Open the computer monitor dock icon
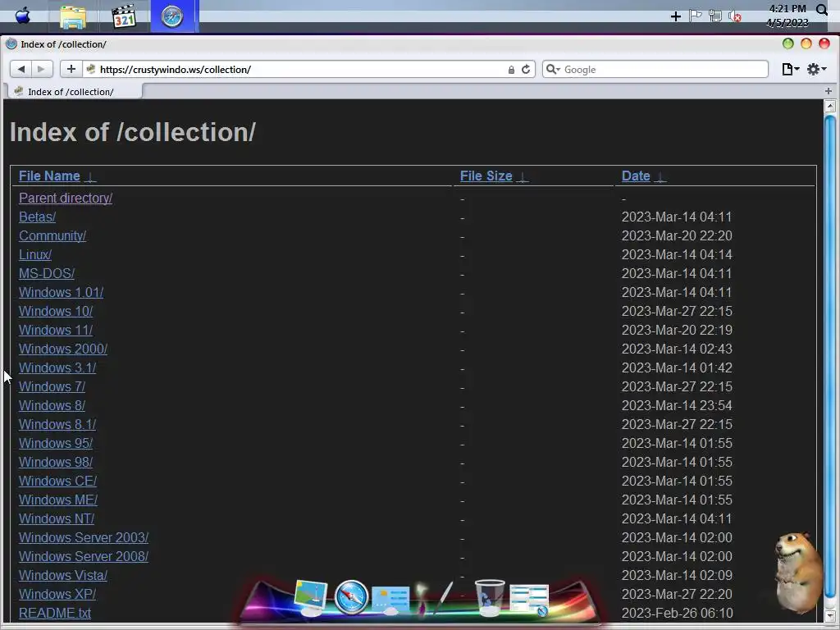Viewport: 840px width, 630px height. 311,597
